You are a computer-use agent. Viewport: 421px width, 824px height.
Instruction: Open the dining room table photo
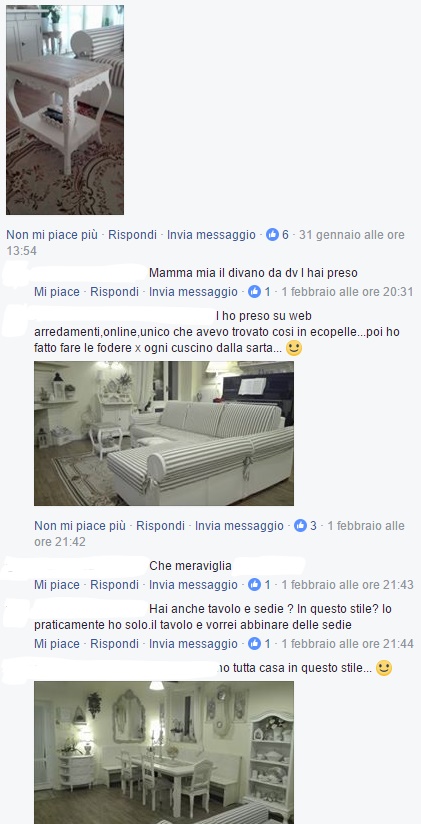pyautogui.click(x=164, y=753)
